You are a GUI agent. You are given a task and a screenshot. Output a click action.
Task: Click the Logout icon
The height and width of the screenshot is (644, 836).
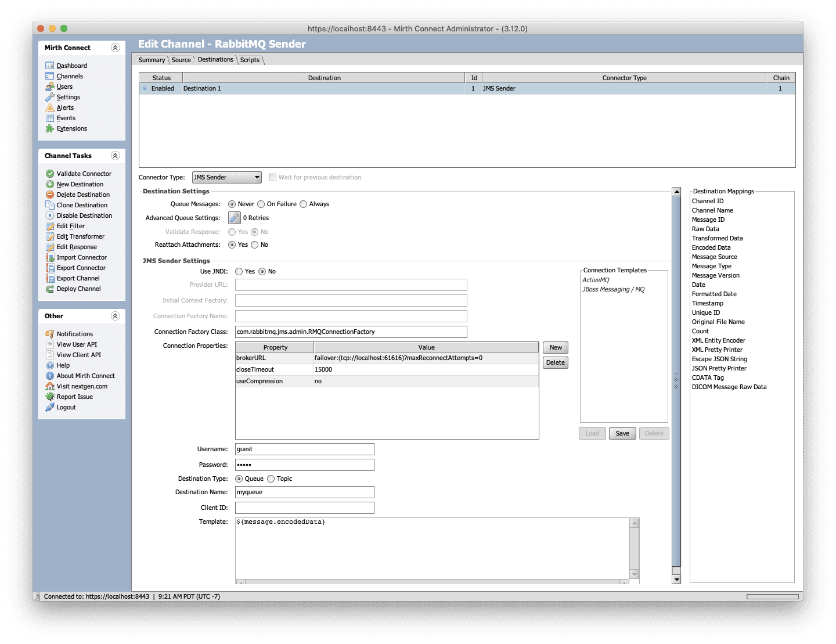click(x=50, y=407)
